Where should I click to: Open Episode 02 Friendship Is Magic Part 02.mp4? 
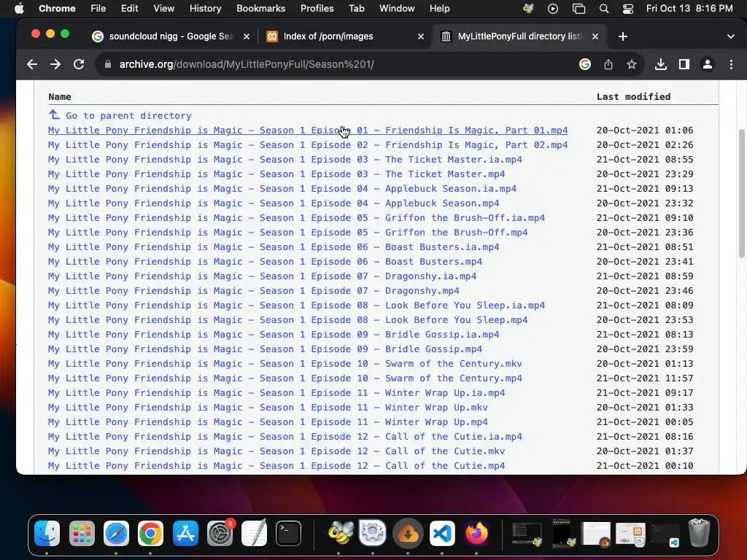click(x=308, y=145)
